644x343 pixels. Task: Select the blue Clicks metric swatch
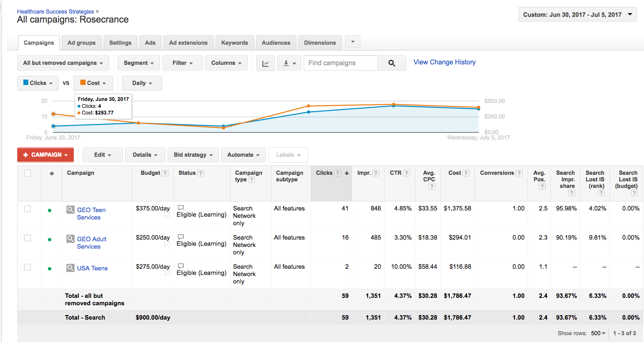(x=26, y=82)
